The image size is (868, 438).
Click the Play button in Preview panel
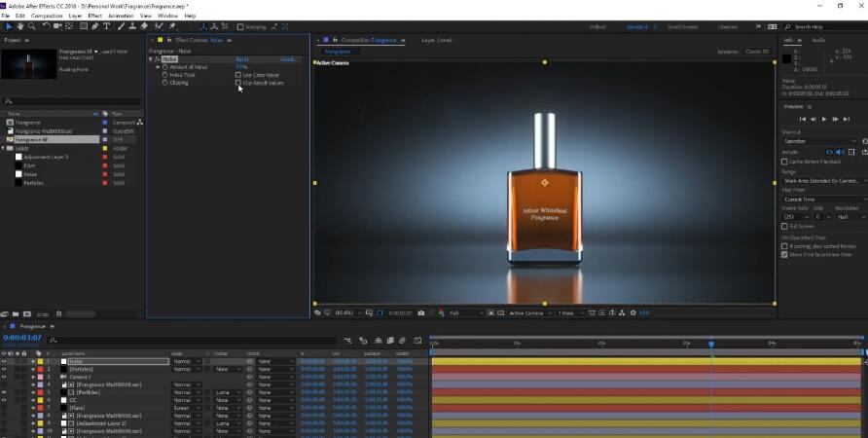point(823,119)
